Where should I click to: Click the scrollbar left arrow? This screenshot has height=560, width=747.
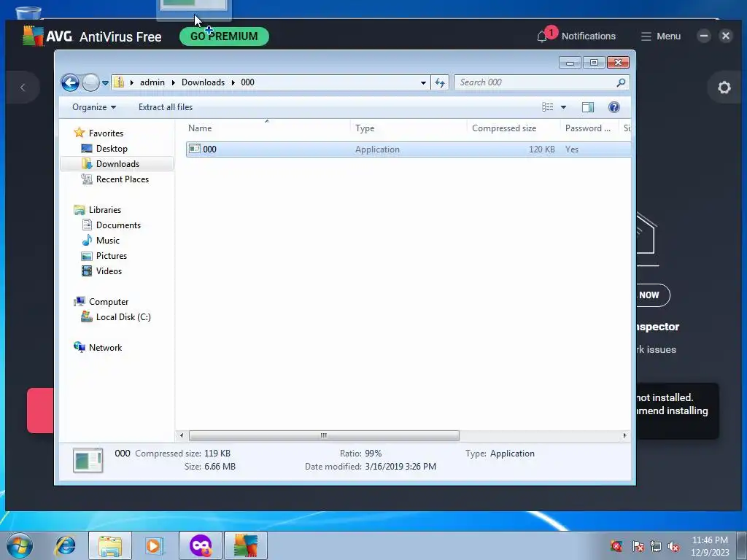pyautogui.click(x=181, y=435)
